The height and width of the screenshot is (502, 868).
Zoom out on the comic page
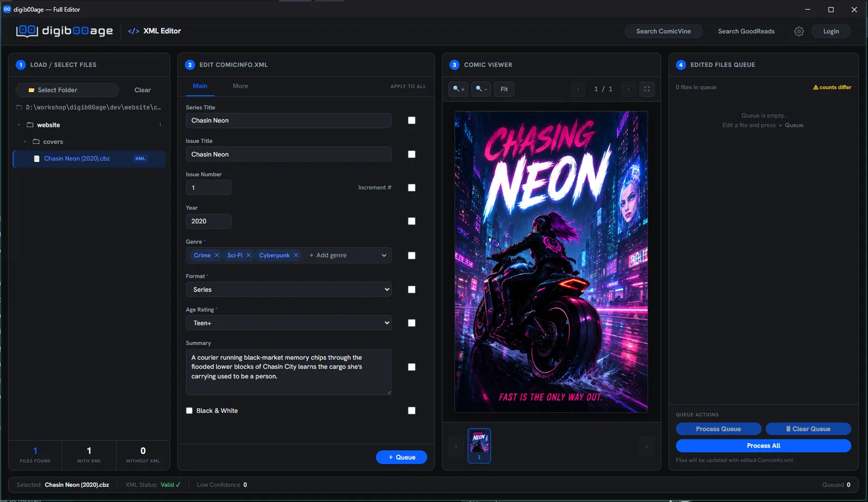(481, 89)
